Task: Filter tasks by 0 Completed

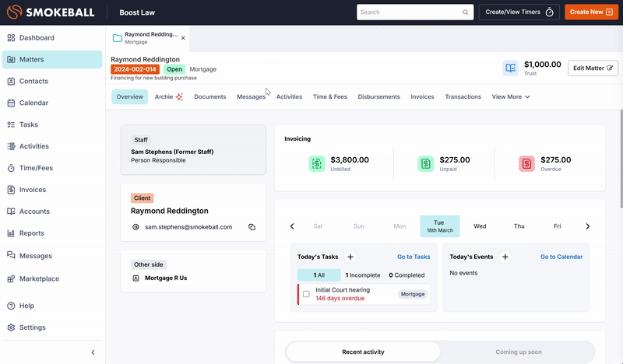Action: [x=407, y=275]
